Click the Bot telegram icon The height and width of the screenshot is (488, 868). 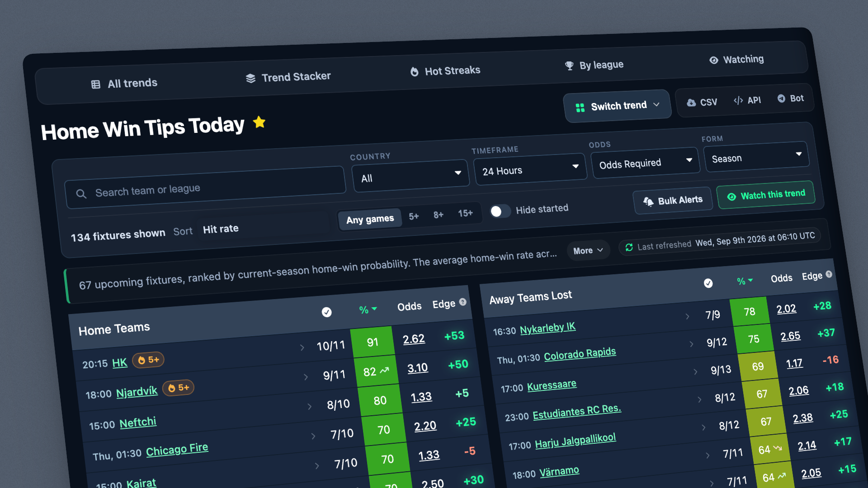click(x=781, y=98)
